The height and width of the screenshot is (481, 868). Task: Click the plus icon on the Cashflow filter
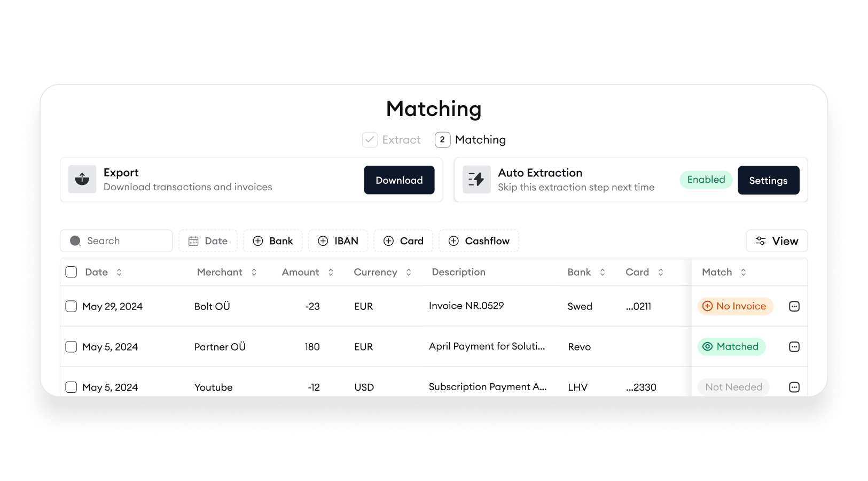click(453, 241)
